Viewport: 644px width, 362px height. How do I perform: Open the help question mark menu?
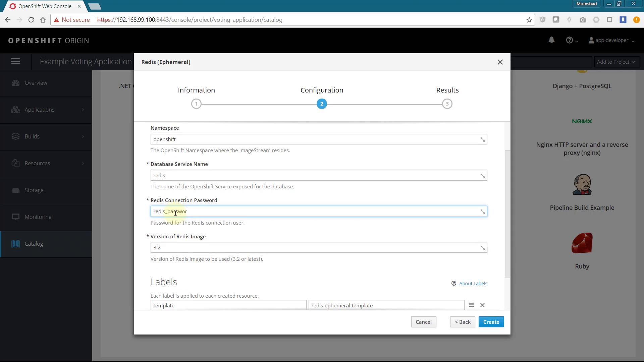572,40
